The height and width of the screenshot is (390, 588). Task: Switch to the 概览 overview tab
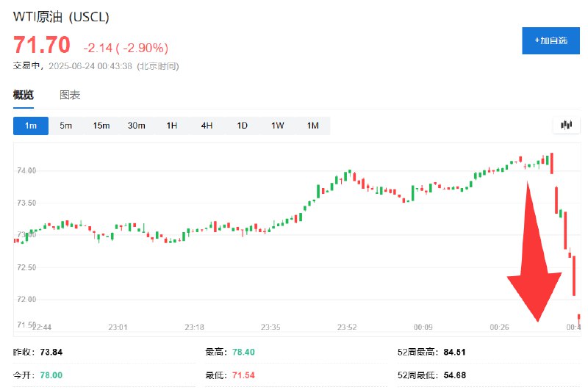coord(24,95)
